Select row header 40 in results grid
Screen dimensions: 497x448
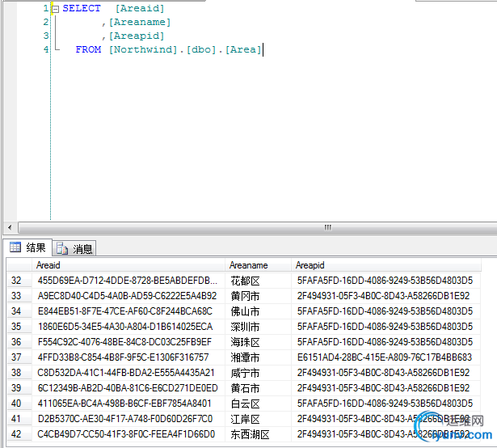pyautogui.click(x=19, y=404)
